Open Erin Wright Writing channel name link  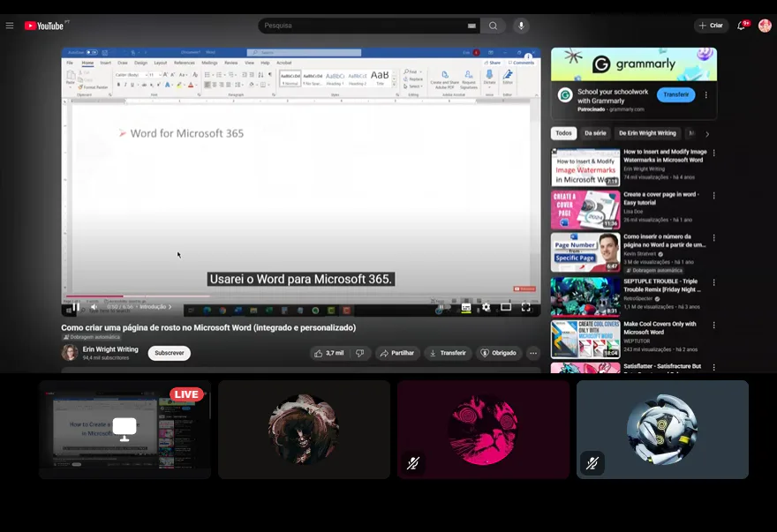tap(110, 349)
